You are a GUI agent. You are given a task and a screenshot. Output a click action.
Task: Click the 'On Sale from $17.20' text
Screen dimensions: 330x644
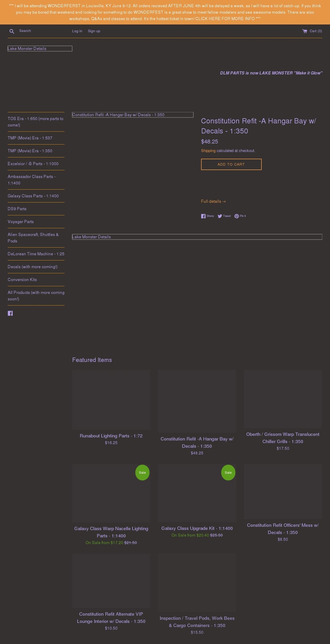(104, 543)
